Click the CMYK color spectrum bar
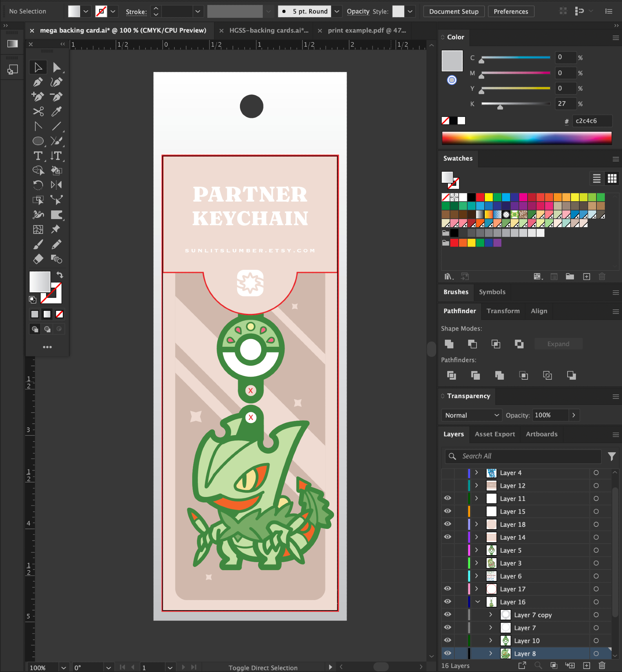Screen dimensions: 622x672 click(x=527, y=138)
